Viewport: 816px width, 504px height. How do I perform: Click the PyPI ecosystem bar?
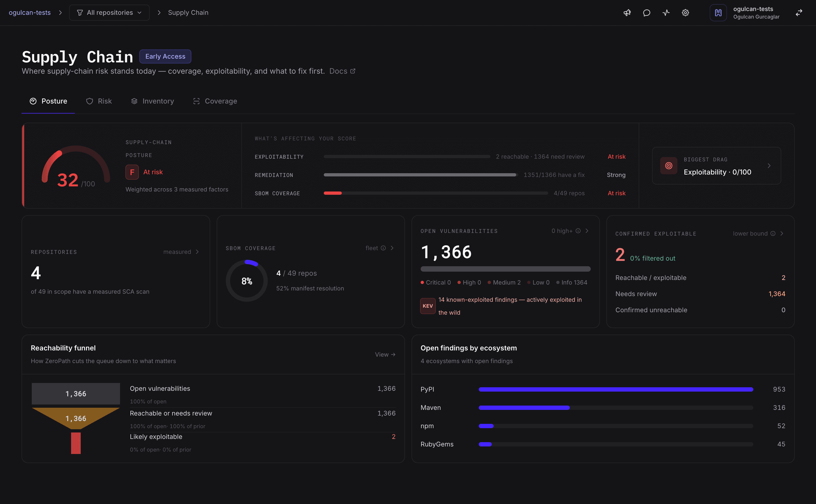[x=615, y=389]
